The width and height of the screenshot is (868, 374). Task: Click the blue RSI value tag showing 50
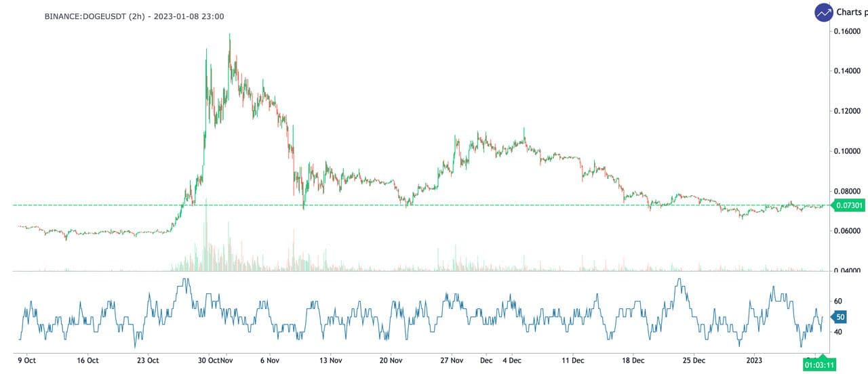point(840,317)
